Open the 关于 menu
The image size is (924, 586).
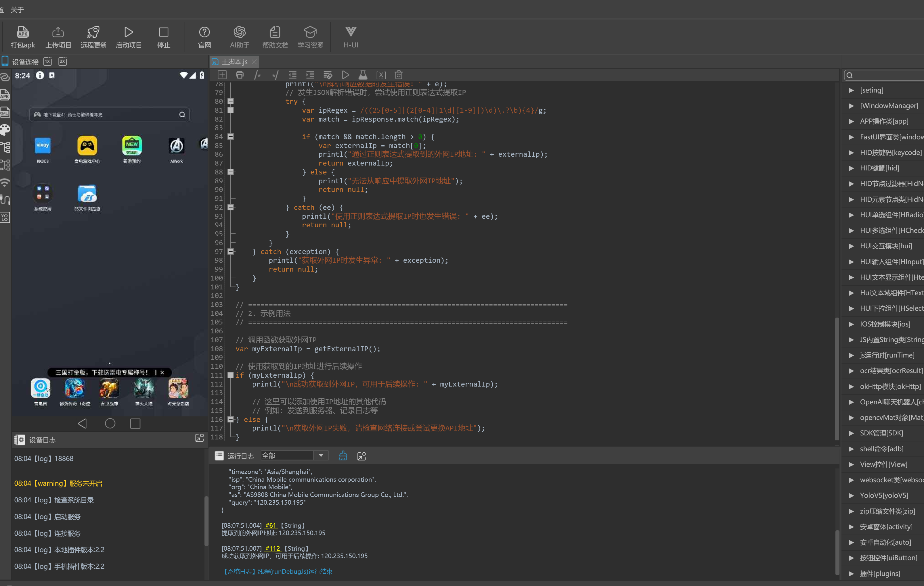[x=17, y=9]
